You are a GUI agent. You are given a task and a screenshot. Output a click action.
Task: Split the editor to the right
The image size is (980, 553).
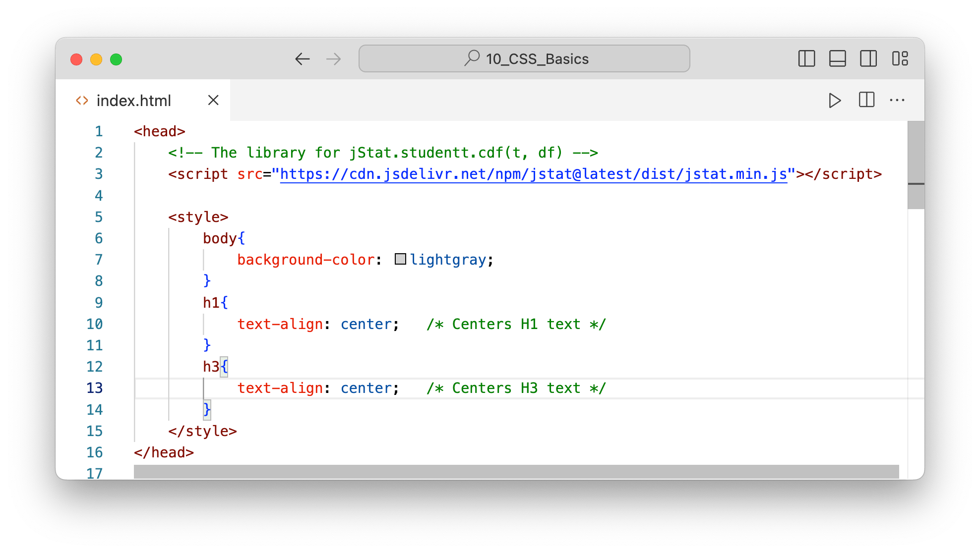[x=866, y=100]
